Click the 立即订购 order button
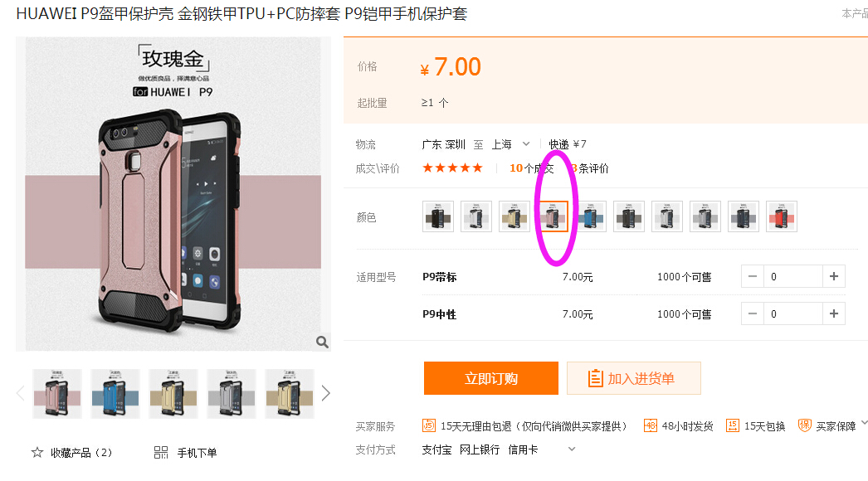Image resolution: width=868 pixels, height=481 pixels. point(491,378)
